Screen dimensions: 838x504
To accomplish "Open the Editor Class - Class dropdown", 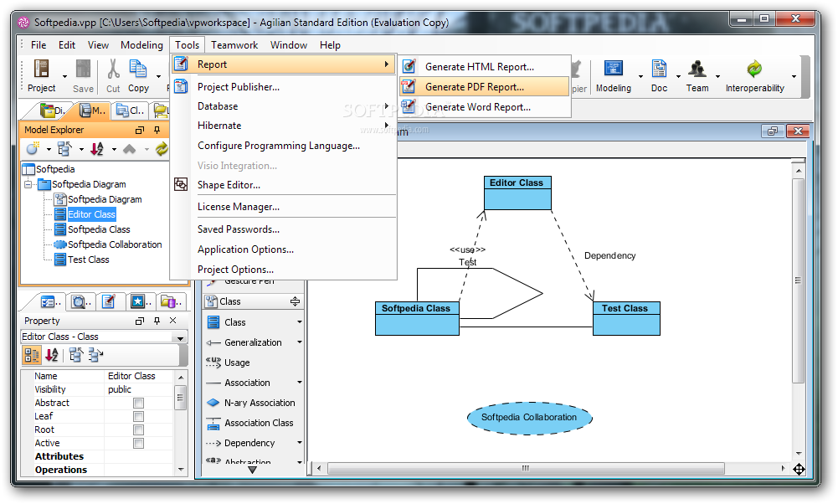I will click(x=180, y=337).
